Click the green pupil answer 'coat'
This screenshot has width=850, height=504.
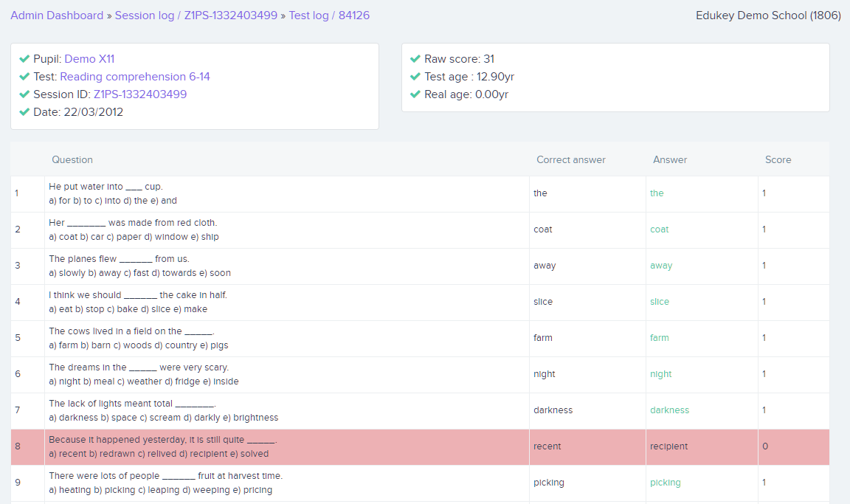pyautogui.click(x=659, y=229)
